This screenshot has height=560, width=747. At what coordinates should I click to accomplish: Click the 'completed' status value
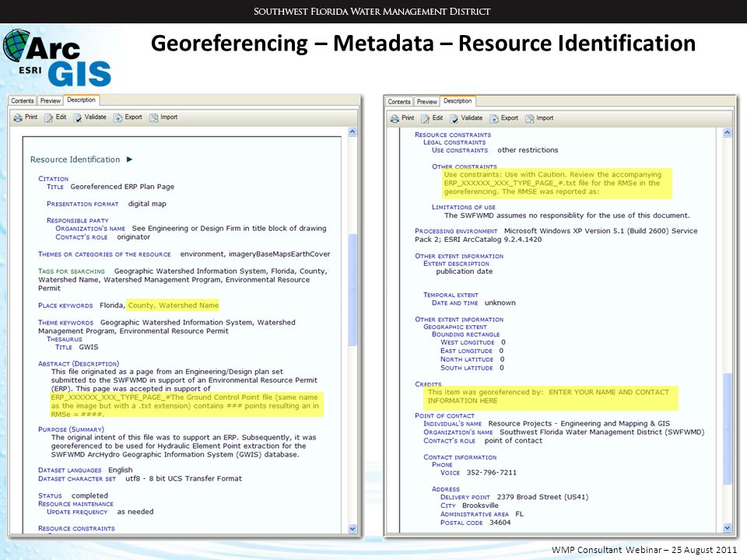pos(89,495)
